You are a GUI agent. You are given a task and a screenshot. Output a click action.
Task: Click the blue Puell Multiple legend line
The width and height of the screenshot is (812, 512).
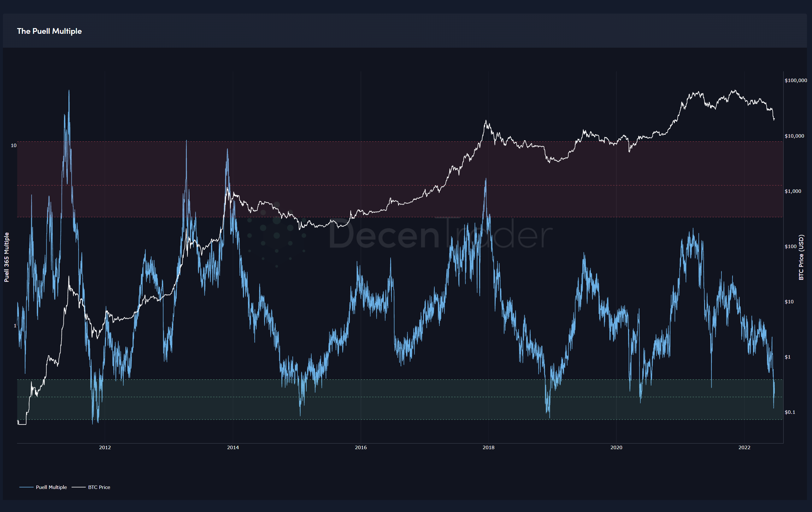pyautogui.click(x=26, y=487)
